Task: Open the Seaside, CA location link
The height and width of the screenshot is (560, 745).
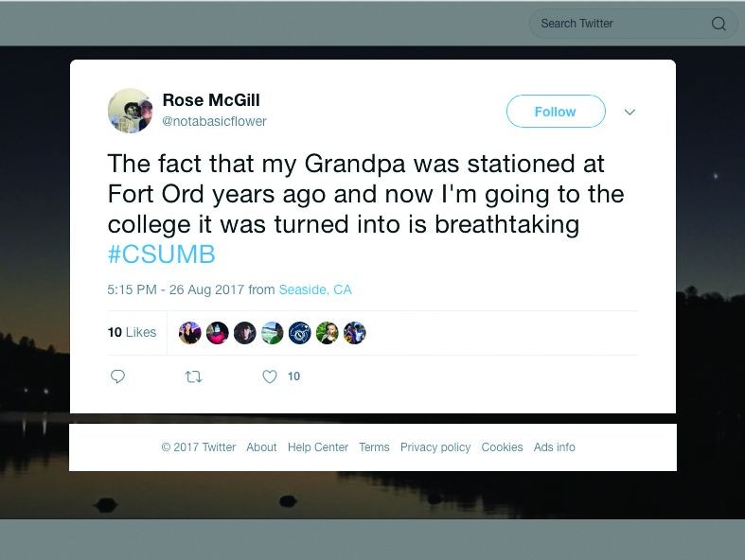Action: pyautogui.click(x=315, y=289)
